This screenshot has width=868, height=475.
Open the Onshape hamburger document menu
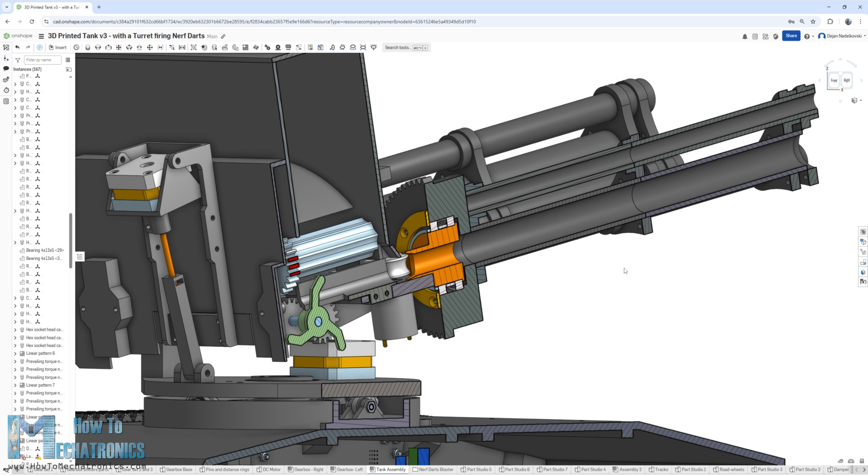pyautogui.click(x=41, y=36)
